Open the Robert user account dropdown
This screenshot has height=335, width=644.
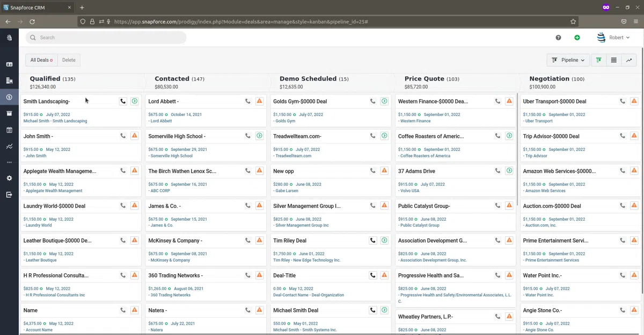tap(613, 38)
